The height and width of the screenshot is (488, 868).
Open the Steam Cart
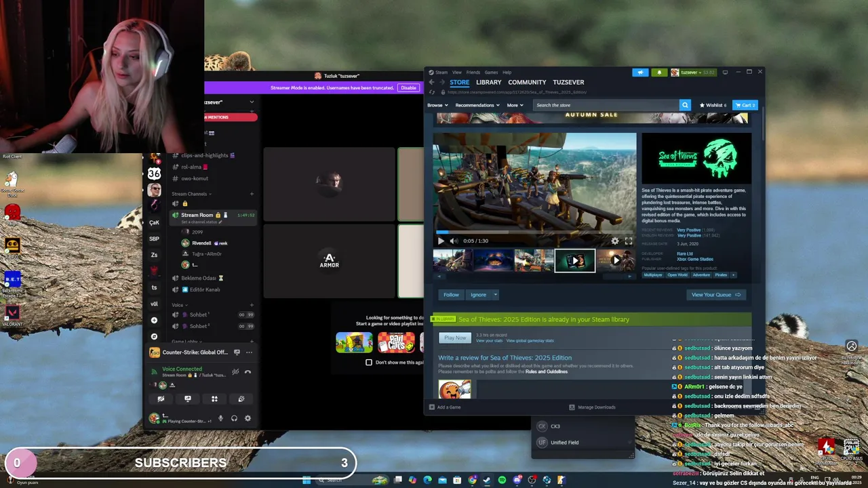(x=745, y=105)
